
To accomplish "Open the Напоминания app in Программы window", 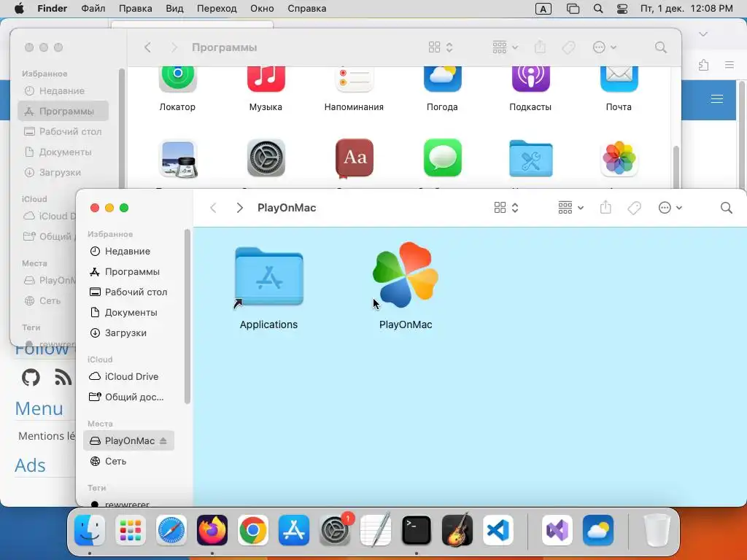I will point(354,79).
